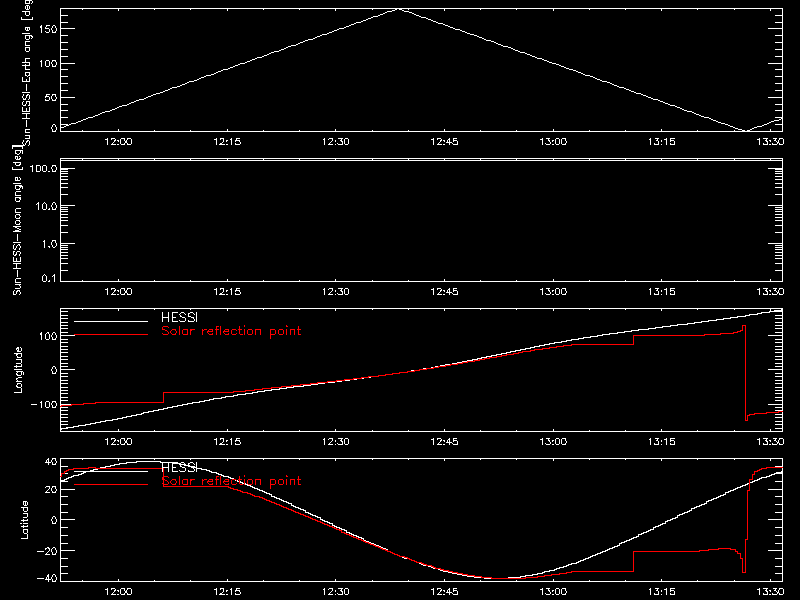Click 12:00 time label under Longitude plot
The height and width of the screenshot is (600, 800).
click(118, 441)
